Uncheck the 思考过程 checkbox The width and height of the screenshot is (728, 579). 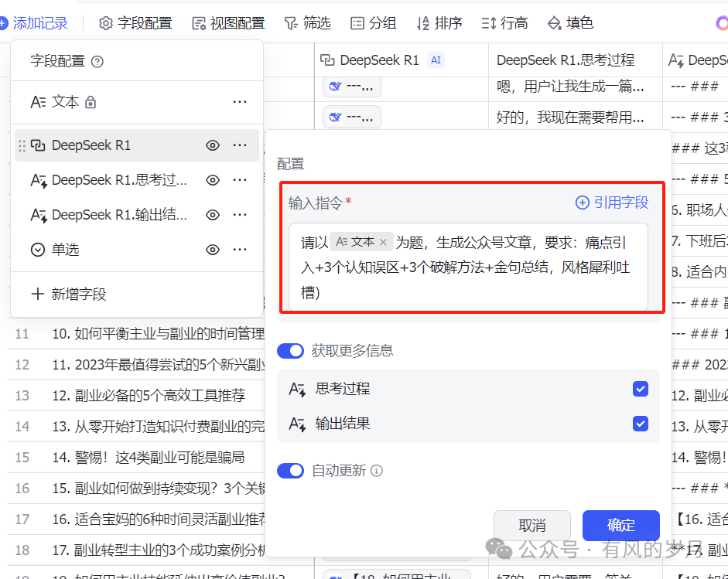point(641,389)
